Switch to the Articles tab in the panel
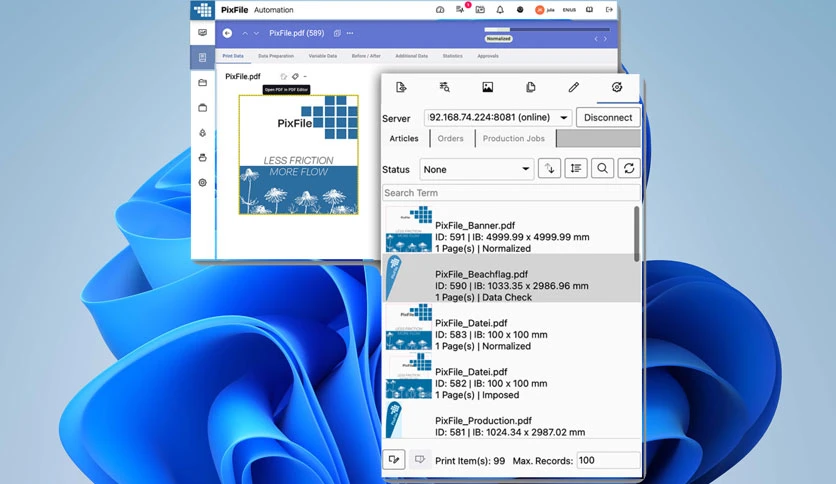This screenshot has width=836, height=484. (x=404, y=139)
